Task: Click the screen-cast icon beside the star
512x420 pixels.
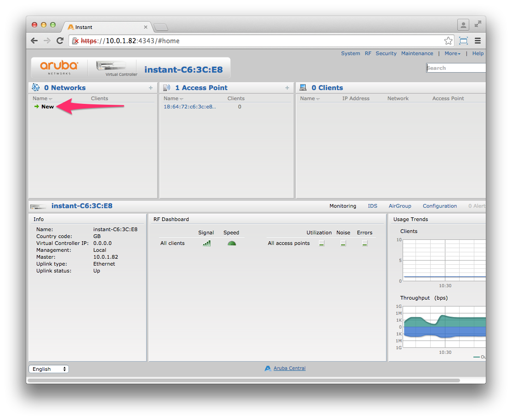Action: tap(463, 40)
